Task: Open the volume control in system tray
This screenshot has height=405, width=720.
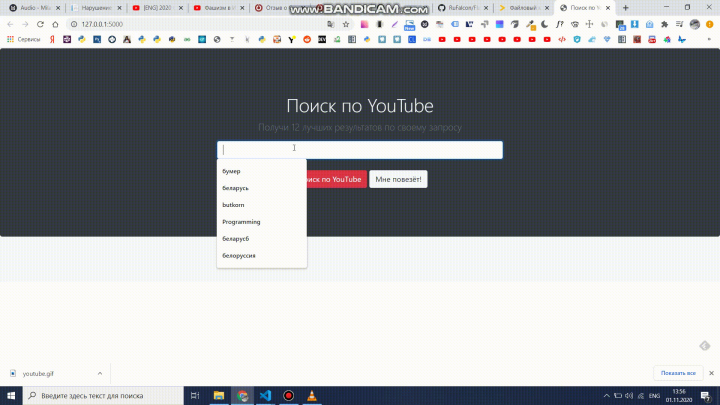Action: [629, 395]
